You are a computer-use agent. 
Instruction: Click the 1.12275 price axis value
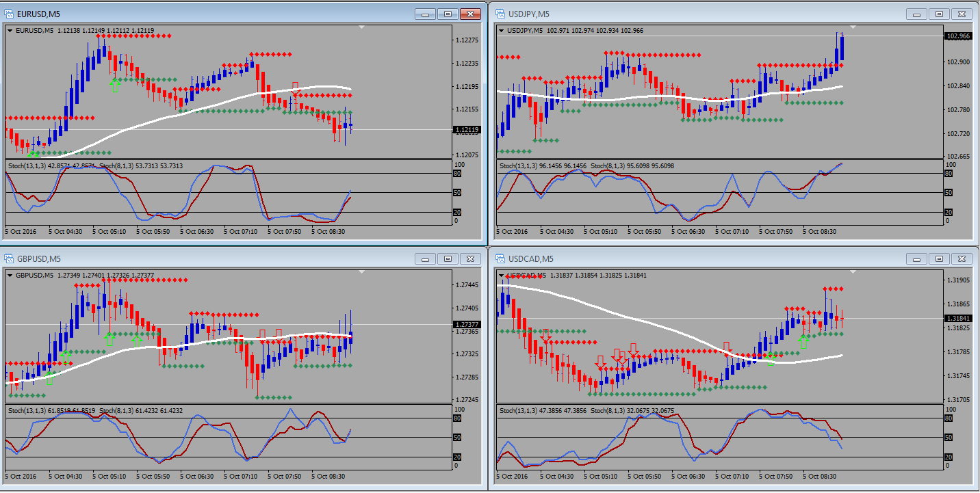467,40
